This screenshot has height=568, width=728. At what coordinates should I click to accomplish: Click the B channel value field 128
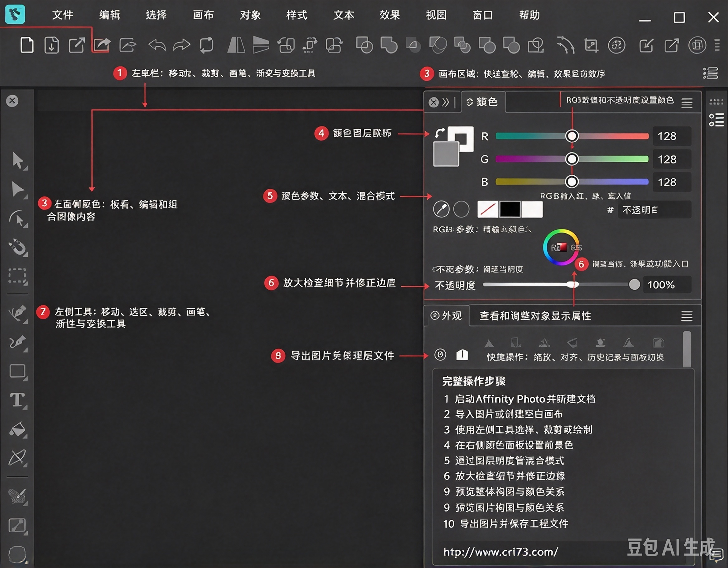pyautogui.click(x=671, y=182)
